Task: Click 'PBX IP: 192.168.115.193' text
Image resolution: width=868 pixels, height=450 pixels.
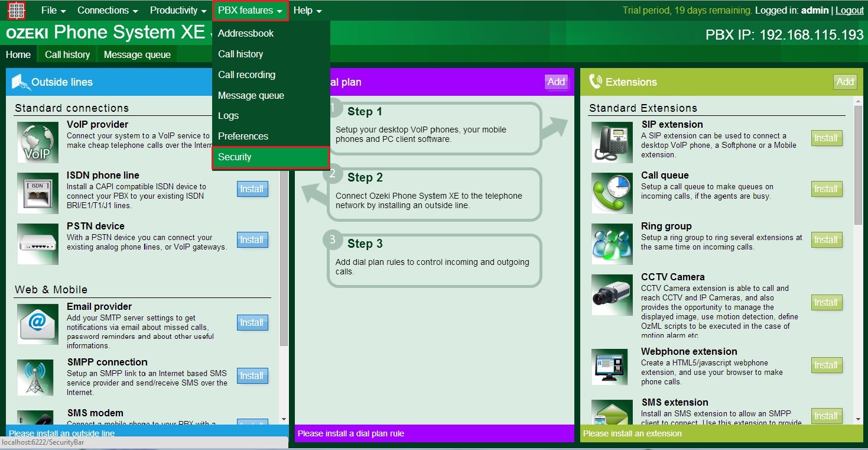Action: click(785, 35)
